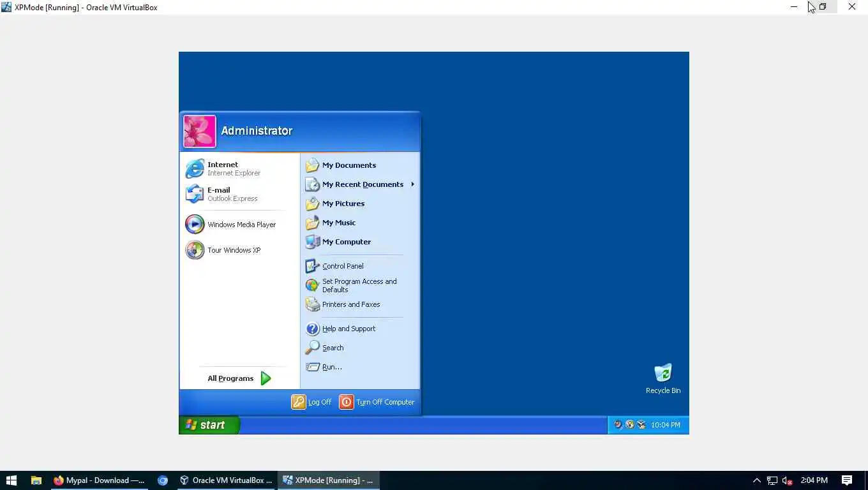Show hidden icons chevron in host tray
Screen dimensions: 868x490
[x=757, y=480]
